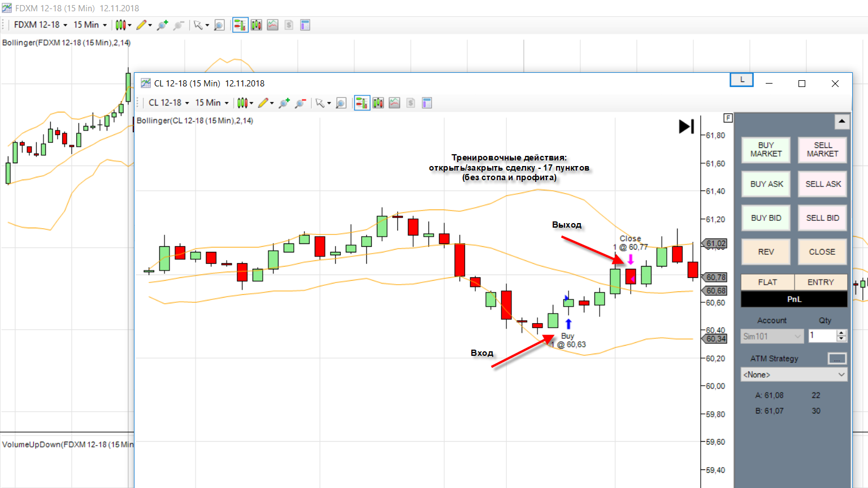
Task: Select the Bollinger(FDXM 12-18) indicator label
Action: 66,42
